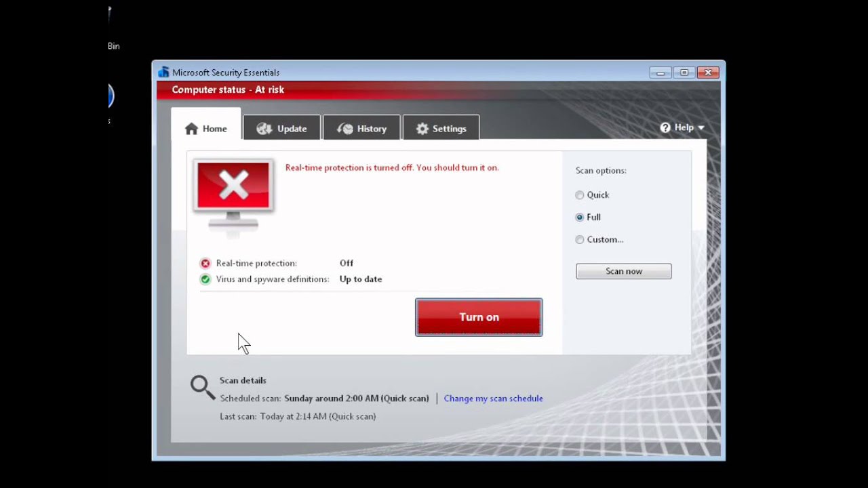This screenshot has height=488, width=868.
Task: Click the Settings tab gear icon
Action: 422,129
